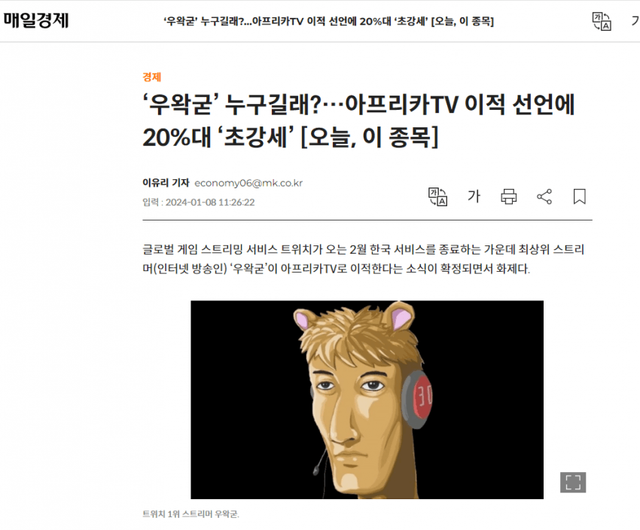Screen dimensions: 640x530
Task: Click the sticky header article title
Action: coord(329,21)
